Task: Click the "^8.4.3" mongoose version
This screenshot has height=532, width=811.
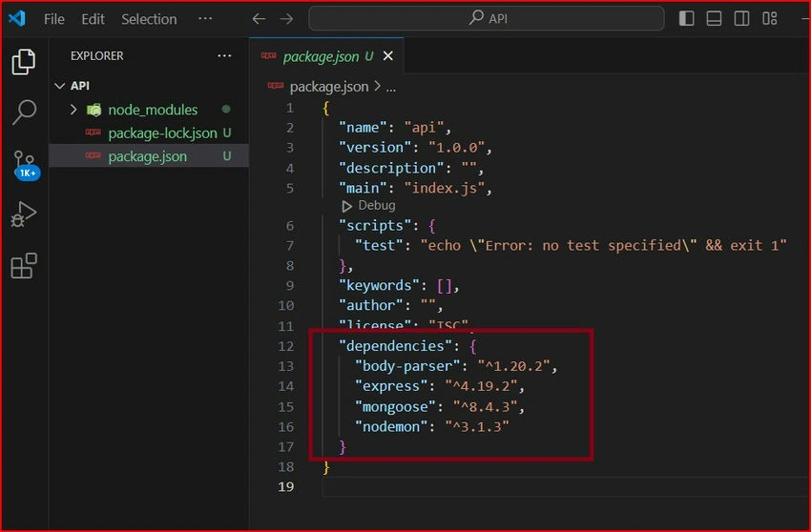Action: 485,407
